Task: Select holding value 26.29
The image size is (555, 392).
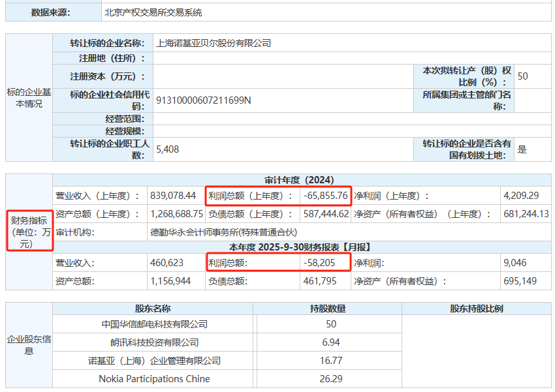Action: [x=331, y=379]
